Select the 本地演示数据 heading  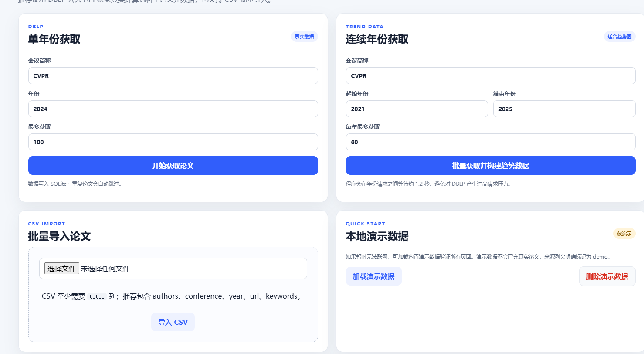[377, 236]
